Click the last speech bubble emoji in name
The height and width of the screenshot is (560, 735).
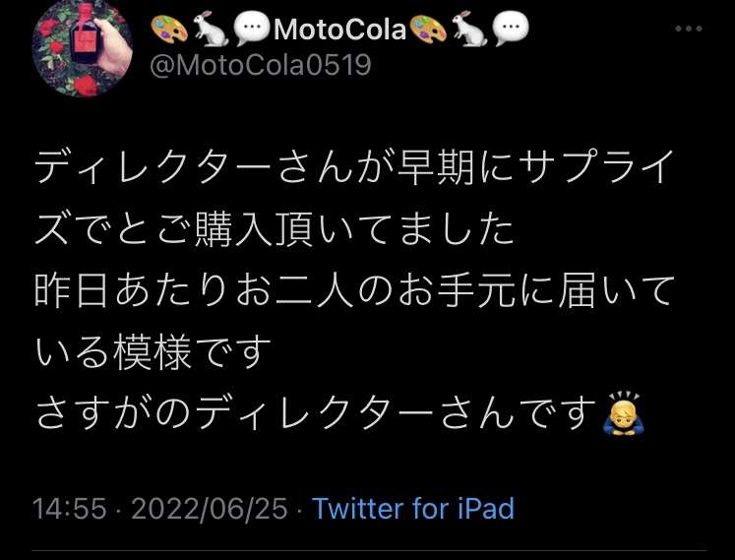511,30
